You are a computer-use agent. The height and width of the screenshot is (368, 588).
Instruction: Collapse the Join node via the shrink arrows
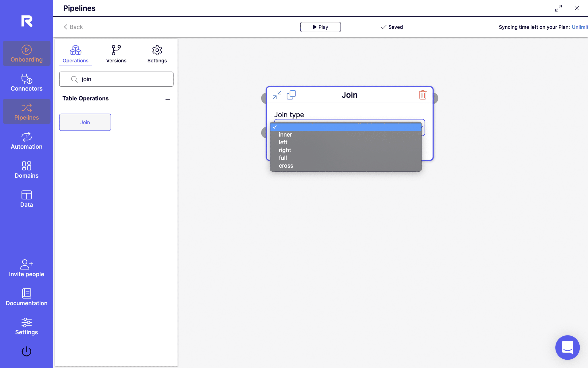tap(276, 95)
